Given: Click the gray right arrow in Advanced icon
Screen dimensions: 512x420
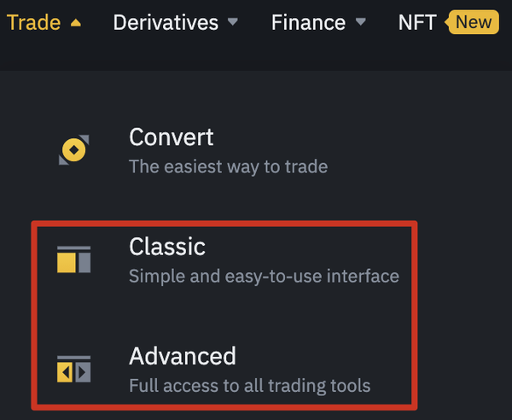Looking at the screenshot, I should click(83, 372).
